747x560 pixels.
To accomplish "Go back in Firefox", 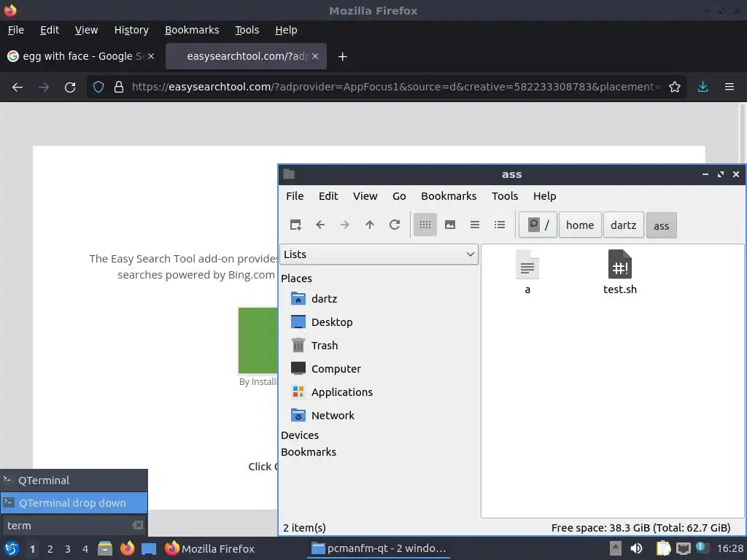I will click(x=18, y=87).
